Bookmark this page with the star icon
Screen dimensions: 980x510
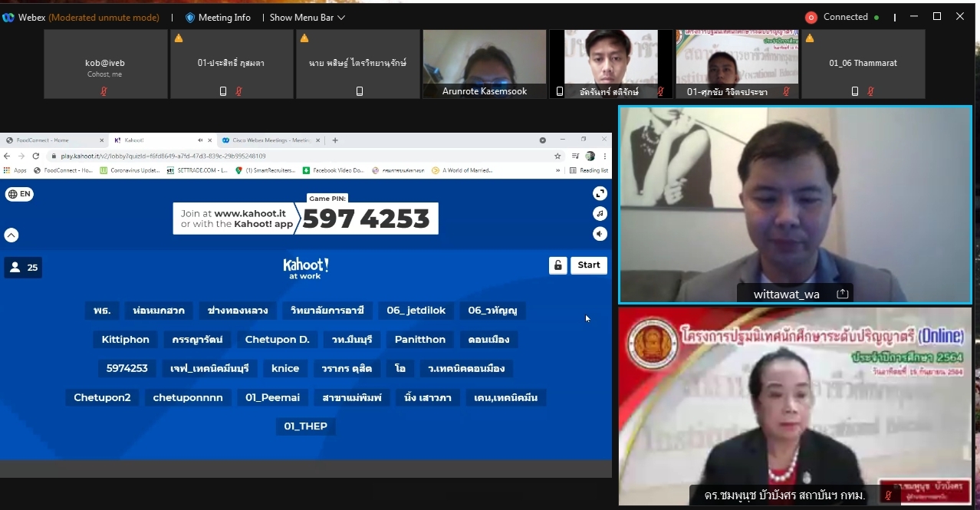557,156
